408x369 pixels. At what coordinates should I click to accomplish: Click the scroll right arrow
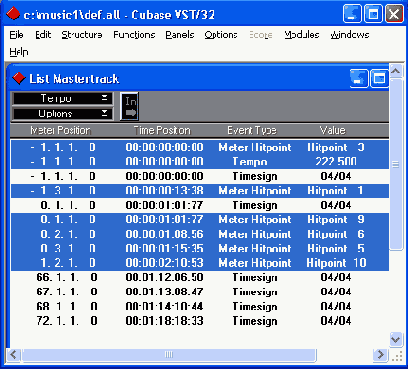381,354
